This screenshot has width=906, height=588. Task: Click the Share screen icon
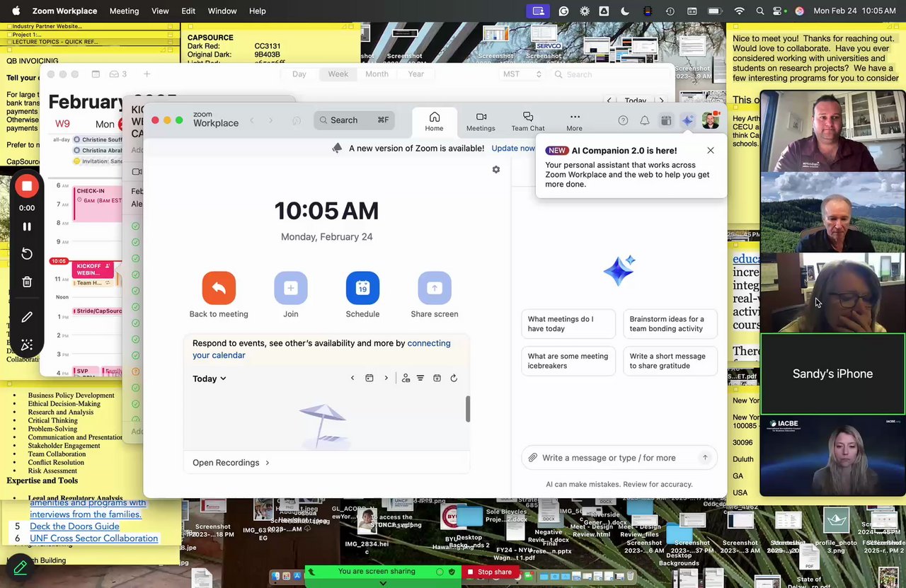click(435, 288)
